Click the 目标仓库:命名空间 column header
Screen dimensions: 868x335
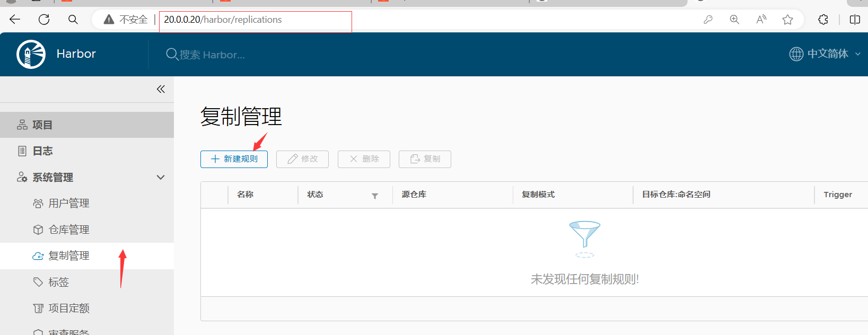click(x=676, y=195)
